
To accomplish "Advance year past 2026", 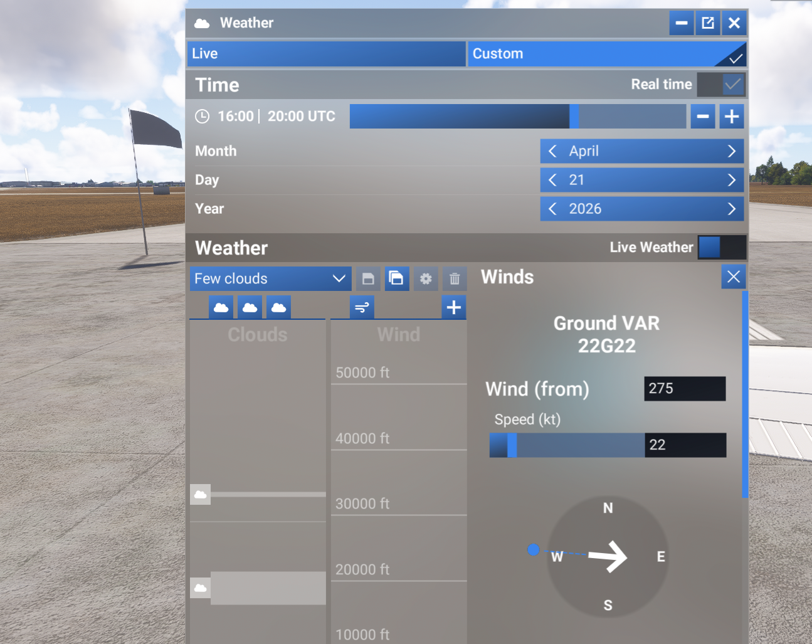I will [731, 209].
